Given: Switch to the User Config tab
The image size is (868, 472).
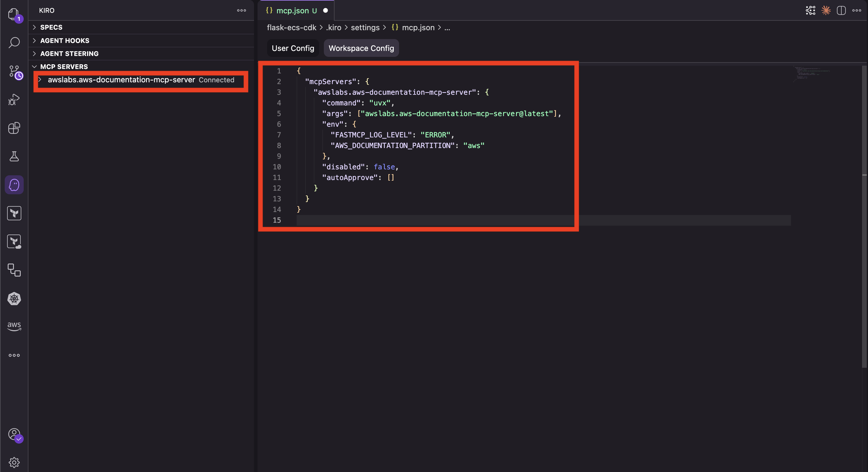Looking at the screenshot, I should pos(292,48).
